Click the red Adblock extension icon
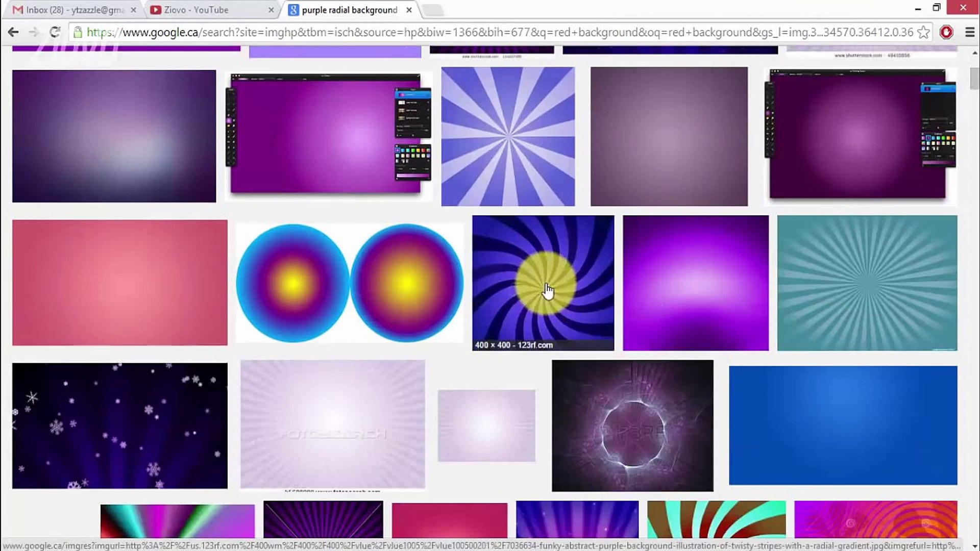Image resolution: width=980 pixels, height=551 pixels. (946, 32)
